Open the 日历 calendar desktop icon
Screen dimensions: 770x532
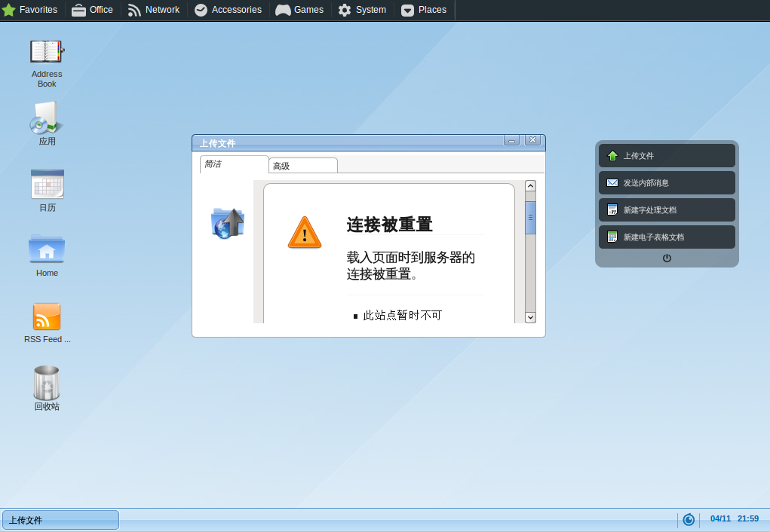coord(48,191)
